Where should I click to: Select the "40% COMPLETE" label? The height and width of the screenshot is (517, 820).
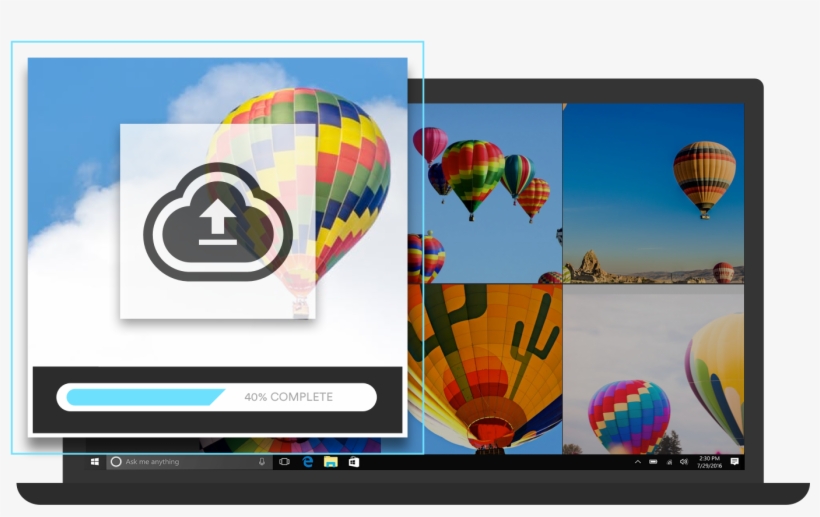pos(289,397)
